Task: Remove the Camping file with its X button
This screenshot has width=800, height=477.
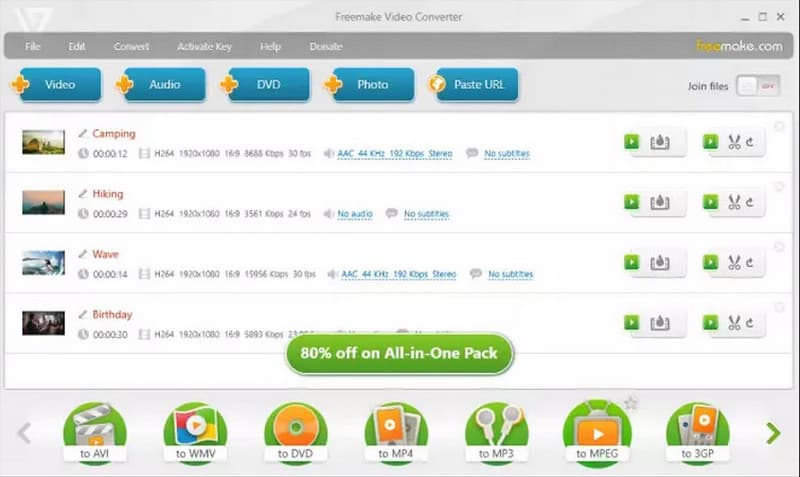Action: click(779, 126)
